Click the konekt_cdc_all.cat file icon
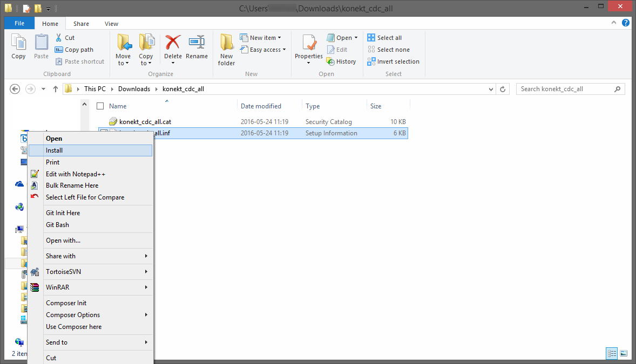The width and height of the screenshot is (636, 364). point(113,122)
